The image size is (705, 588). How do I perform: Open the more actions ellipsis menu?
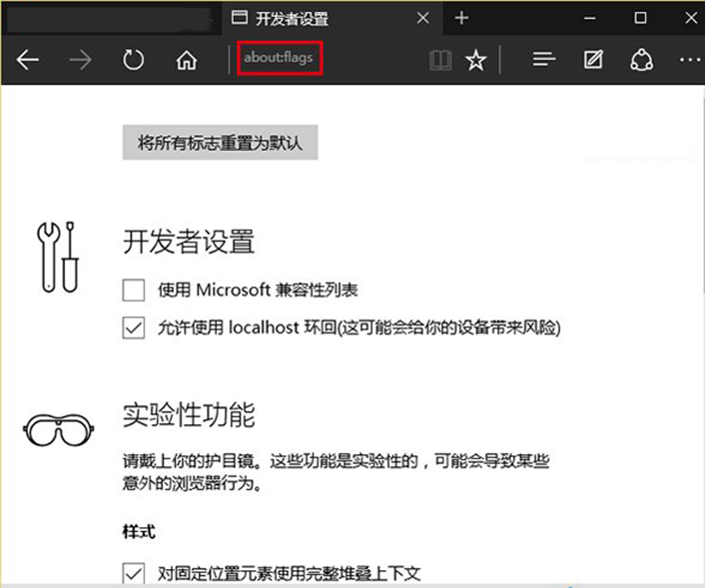point(689,60)
